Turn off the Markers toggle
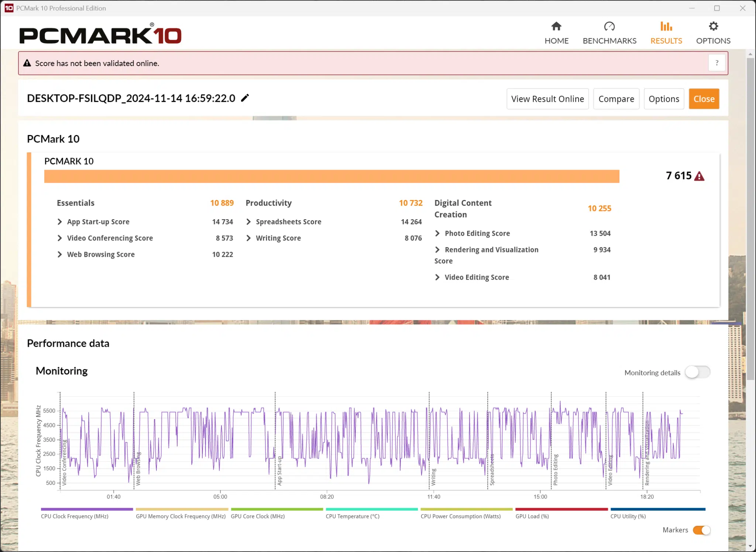Screen dimensions: 756x552 [701, 530]
